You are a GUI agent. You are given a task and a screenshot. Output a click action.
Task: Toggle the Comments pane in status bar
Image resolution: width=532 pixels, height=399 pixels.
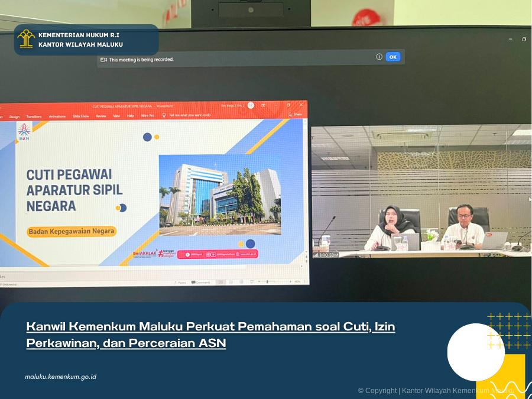pos(199,283)
